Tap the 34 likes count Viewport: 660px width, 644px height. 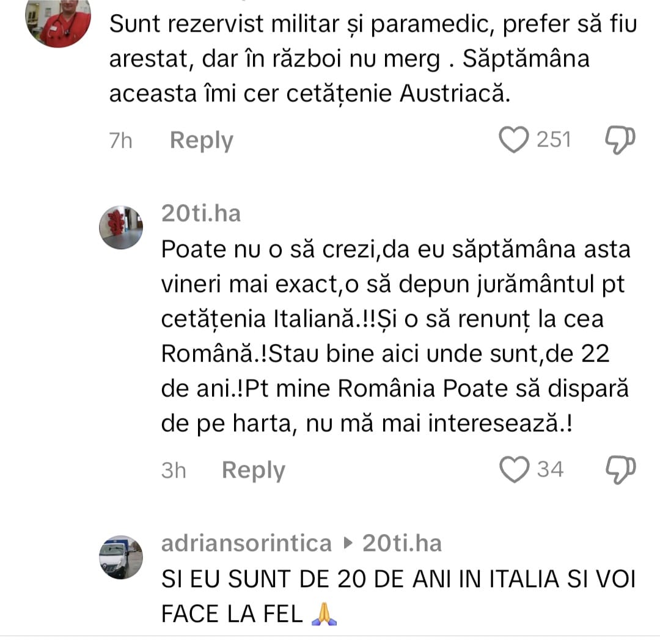pyautogui.click(x=550, y=470)
